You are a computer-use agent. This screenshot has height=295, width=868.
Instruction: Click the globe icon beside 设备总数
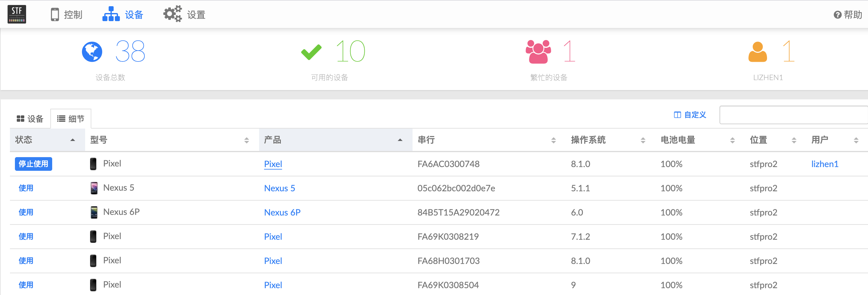pos(92,51)
